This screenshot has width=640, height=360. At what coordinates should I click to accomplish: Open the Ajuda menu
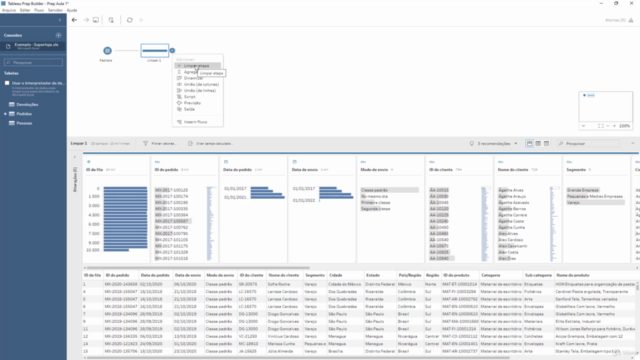[72, 10]
